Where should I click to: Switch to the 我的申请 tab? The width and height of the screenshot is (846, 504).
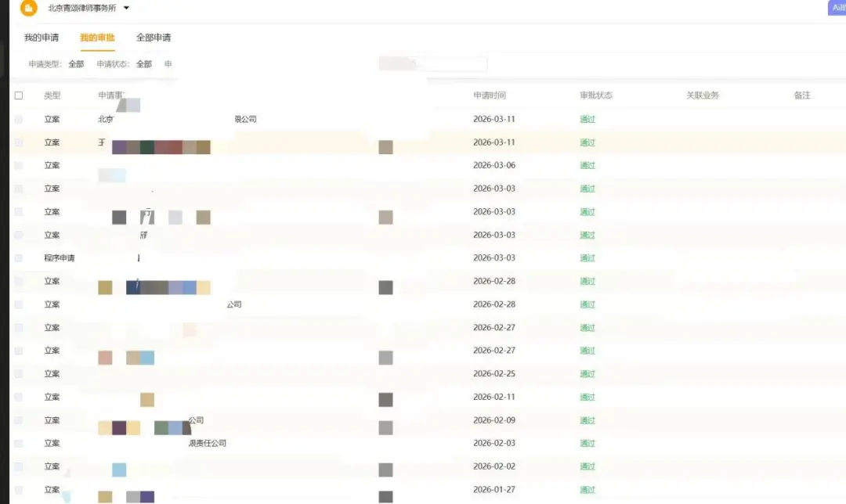pos(42,38)
